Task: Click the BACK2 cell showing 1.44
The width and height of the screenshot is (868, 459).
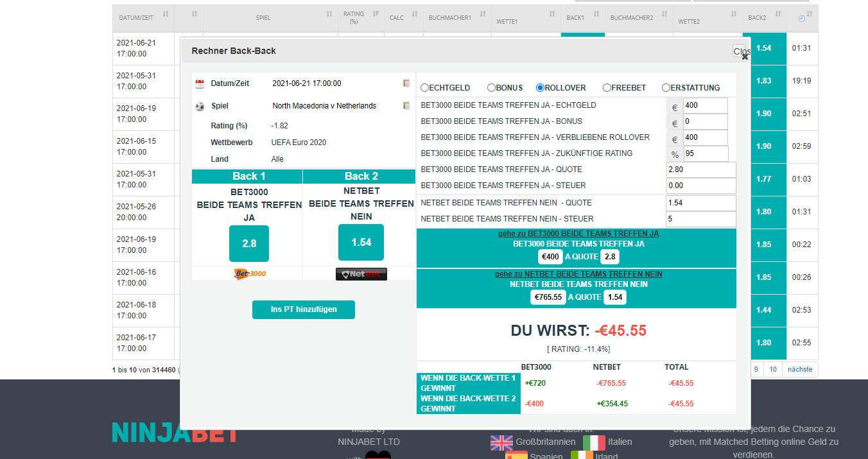Action: point(765,310)
